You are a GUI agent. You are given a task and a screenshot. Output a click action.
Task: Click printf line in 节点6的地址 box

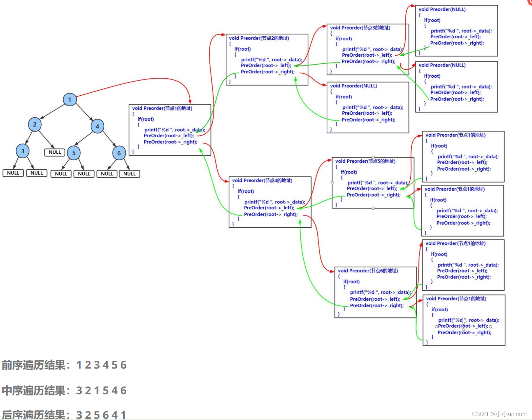[380, 292]
